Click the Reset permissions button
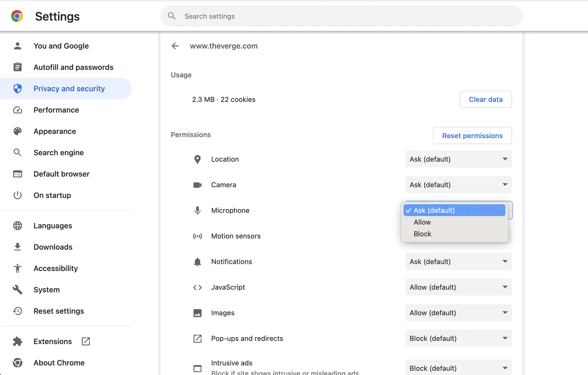 pyautogui.click(x=472, y=135)
